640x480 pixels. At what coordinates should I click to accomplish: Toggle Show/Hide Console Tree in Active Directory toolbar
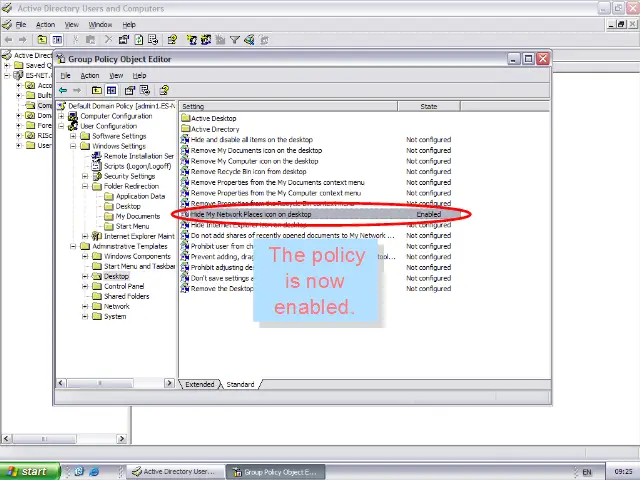pyautogui.click(x=57, y=40)
